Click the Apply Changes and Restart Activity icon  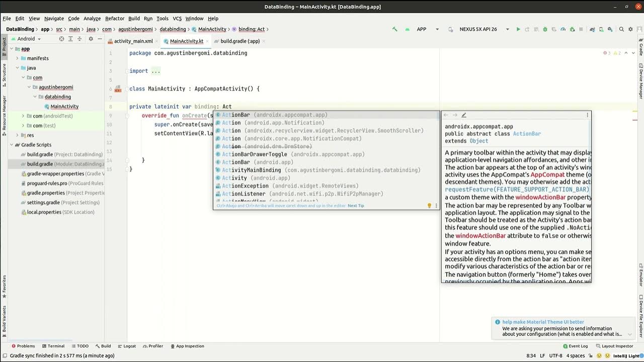[527, 29]
